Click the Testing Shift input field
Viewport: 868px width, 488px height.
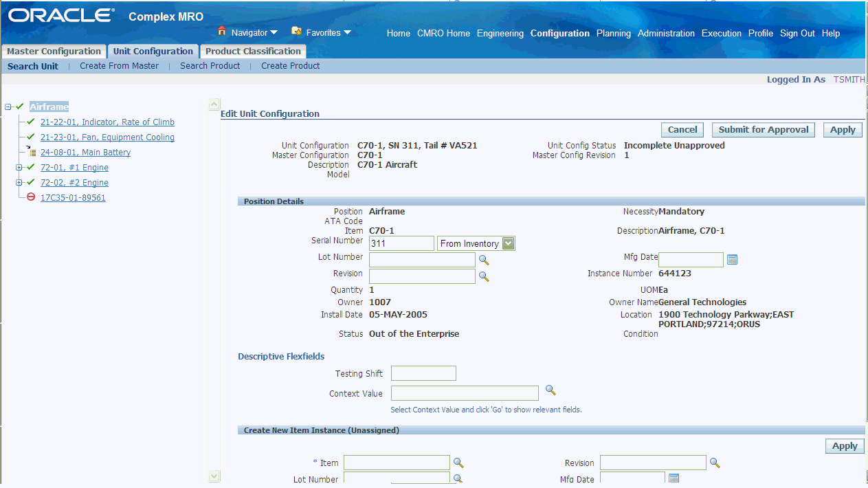[x=423, y=373]
